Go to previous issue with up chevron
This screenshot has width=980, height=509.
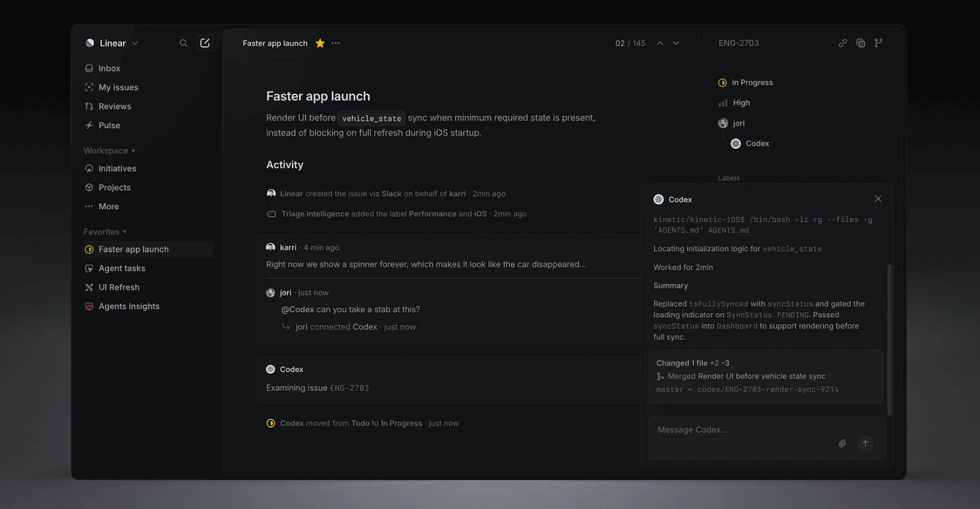tap(660, 43)
